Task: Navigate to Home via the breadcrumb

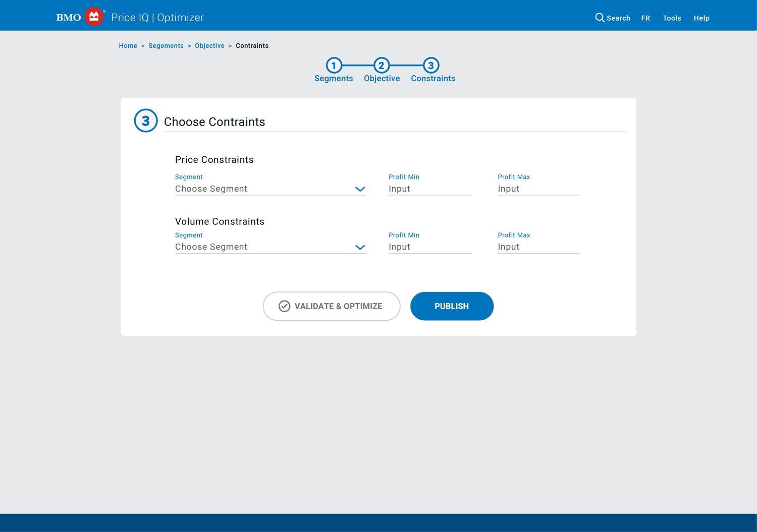Action: [128, 45]
